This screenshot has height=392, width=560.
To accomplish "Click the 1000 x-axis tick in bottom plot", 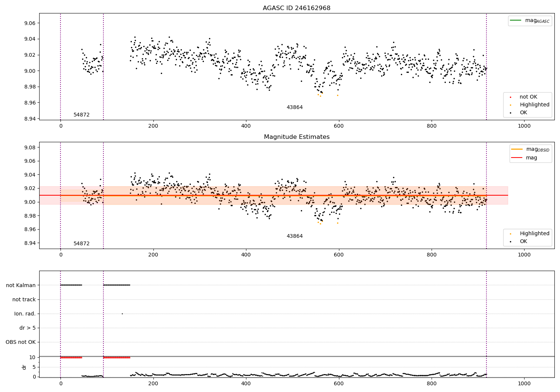I will click(524, 383).
